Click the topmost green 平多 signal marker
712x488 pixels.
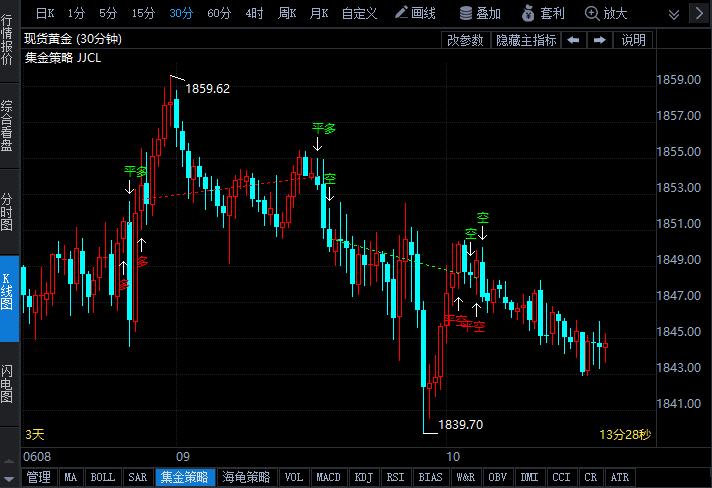tap(324, 128)
